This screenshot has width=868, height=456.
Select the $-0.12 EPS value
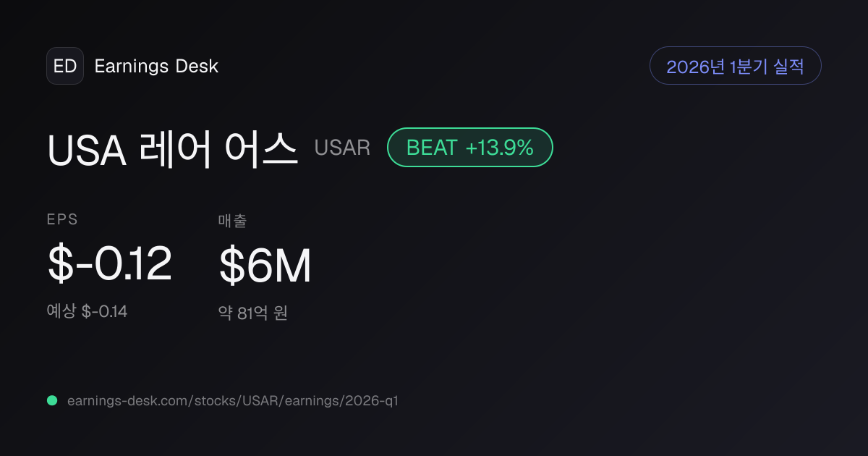[x=109, y=263]
